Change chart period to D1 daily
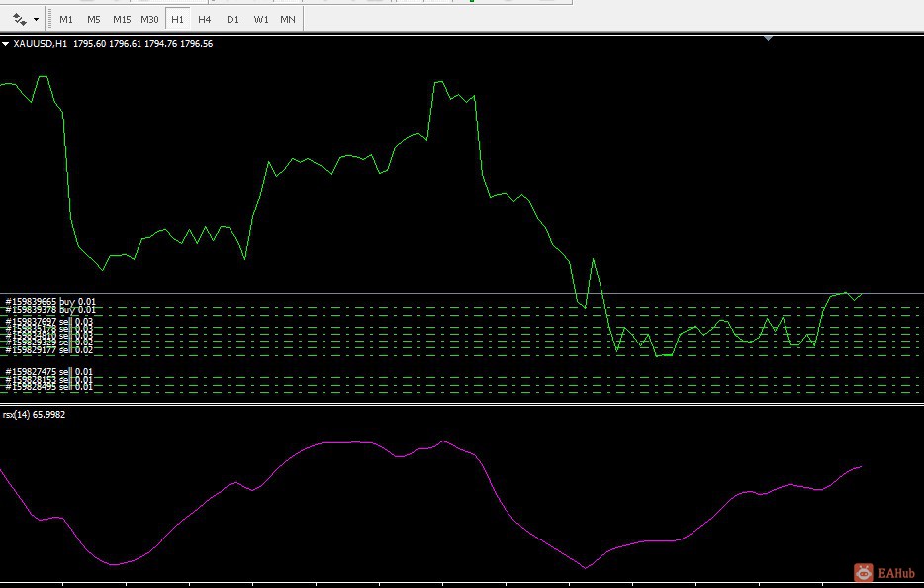The image size is (924, 588). (x=232, y=20)
